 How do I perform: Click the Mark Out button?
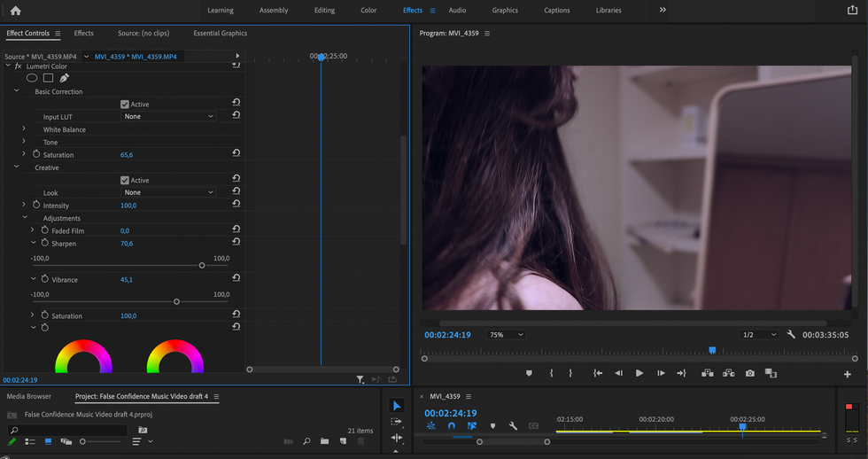point(570,373)
